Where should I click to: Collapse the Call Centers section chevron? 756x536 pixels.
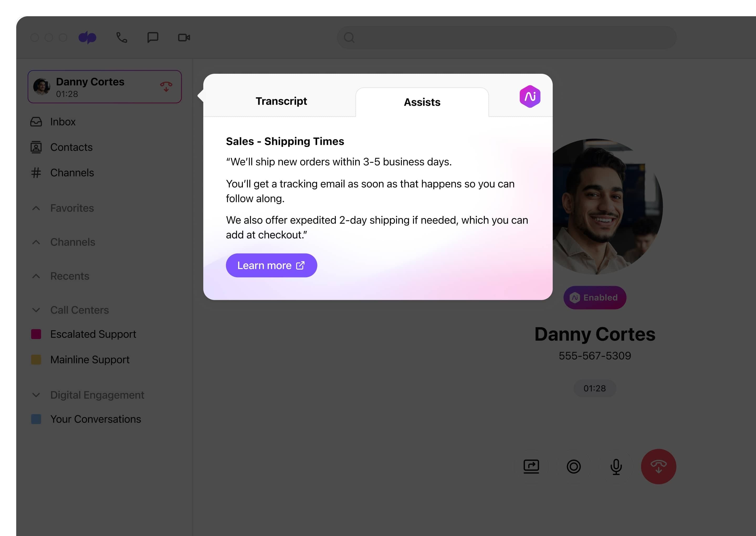(36, 310)
